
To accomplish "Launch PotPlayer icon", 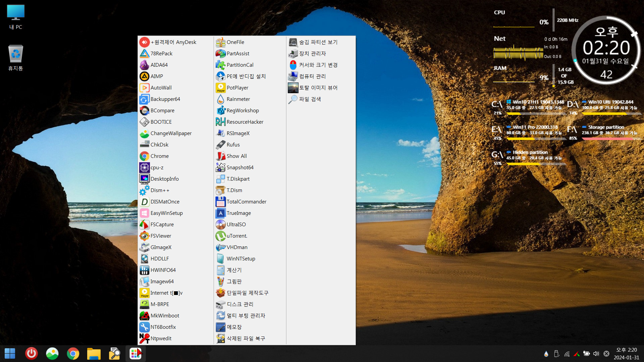I will 220,88.
